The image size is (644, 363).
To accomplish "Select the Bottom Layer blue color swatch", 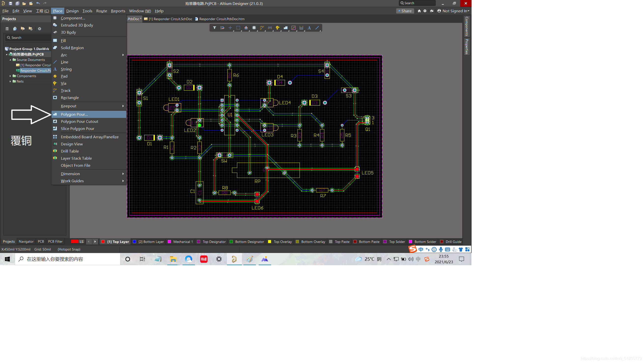I will [135, 242].
